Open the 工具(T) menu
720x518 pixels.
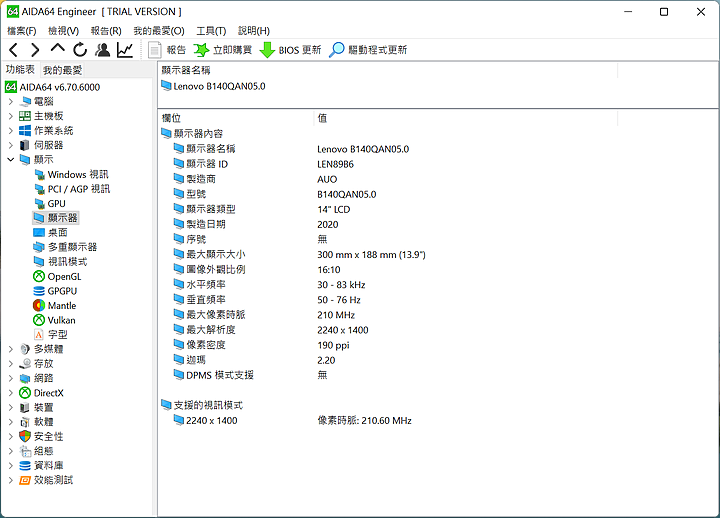click(x=211, y=31)
